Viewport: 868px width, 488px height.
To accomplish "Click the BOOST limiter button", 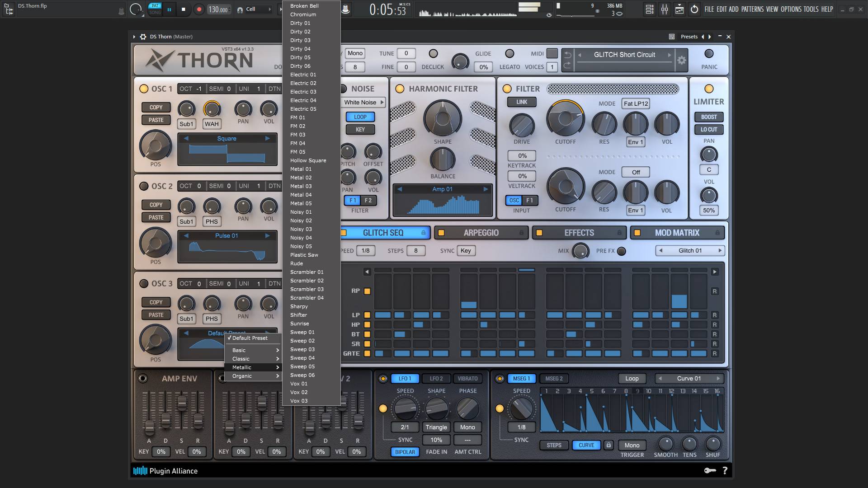I will (x=708, y=117).
